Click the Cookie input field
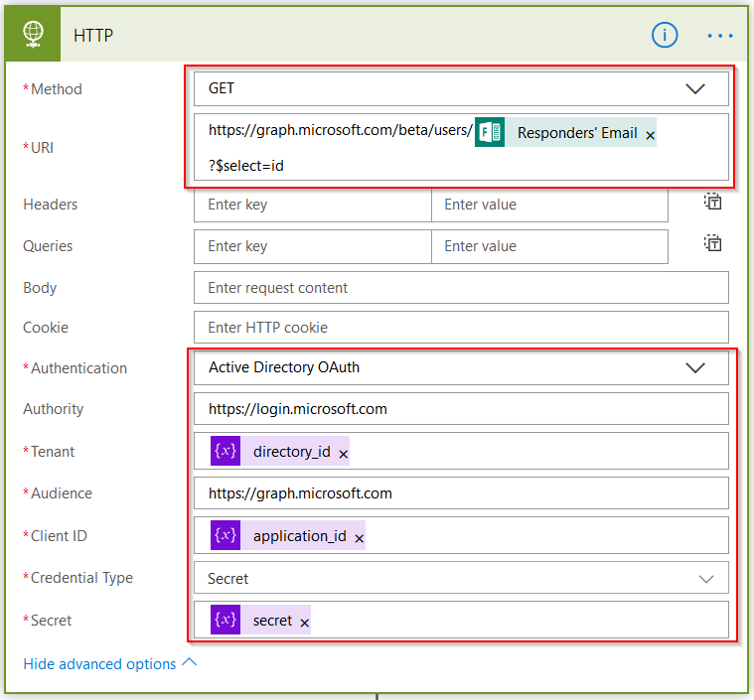Screen dimensions: 754x700 point(461,328)
